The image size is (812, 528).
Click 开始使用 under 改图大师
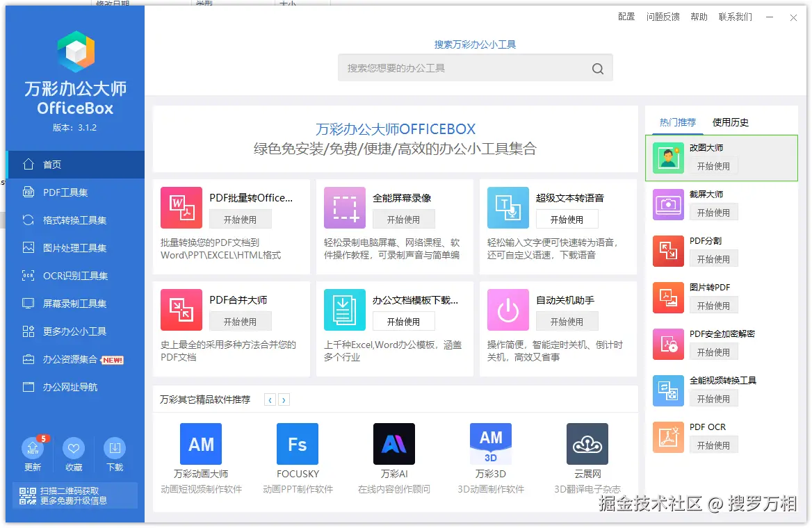pyautogui.click(x=713, y=165)
